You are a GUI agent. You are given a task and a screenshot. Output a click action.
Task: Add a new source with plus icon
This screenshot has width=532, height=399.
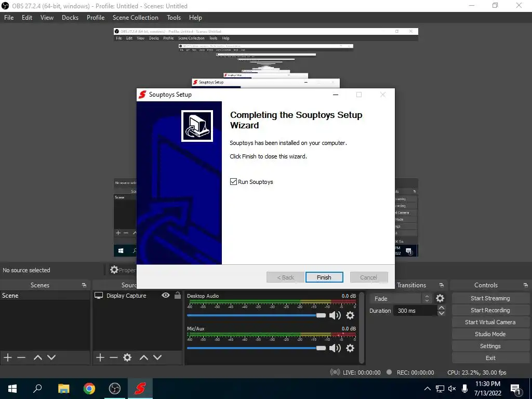(100, 357)
